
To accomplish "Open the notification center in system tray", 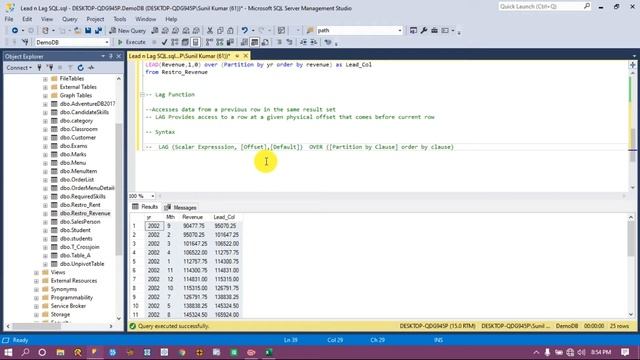I will [625, 352].
